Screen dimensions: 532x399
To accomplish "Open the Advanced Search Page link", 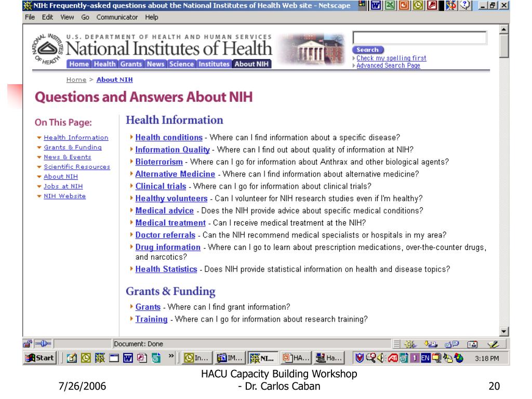I will click(388, 65).
